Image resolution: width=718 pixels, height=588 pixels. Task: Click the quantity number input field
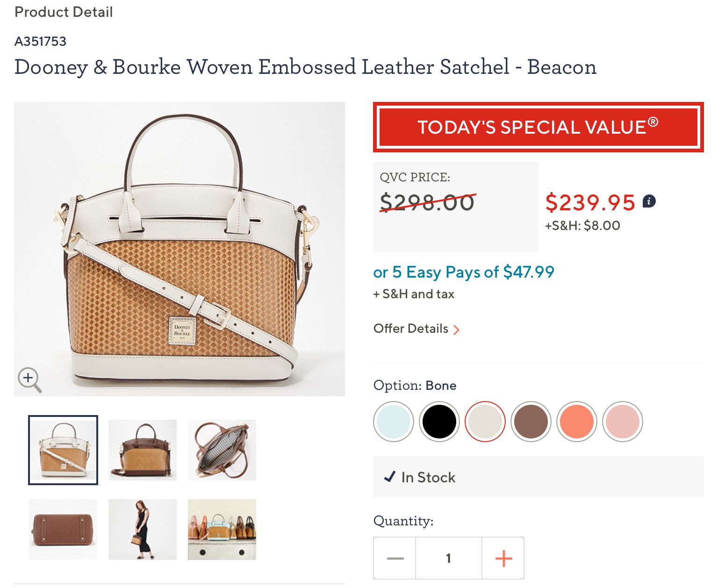[449, 558]
